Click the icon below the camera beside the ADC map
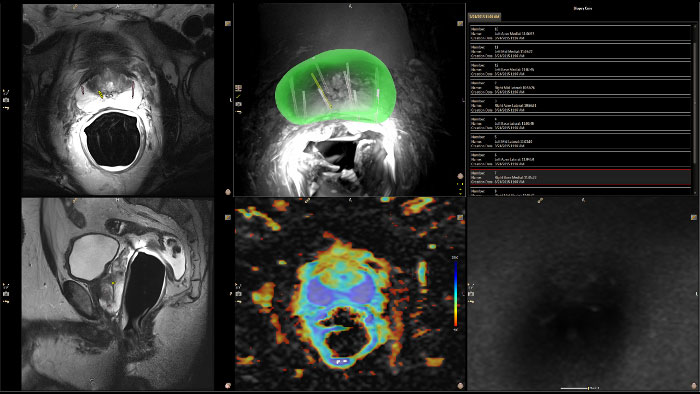The width and height of the screenshot is (700, 394). pyautogui.click(x=238, y=302)
